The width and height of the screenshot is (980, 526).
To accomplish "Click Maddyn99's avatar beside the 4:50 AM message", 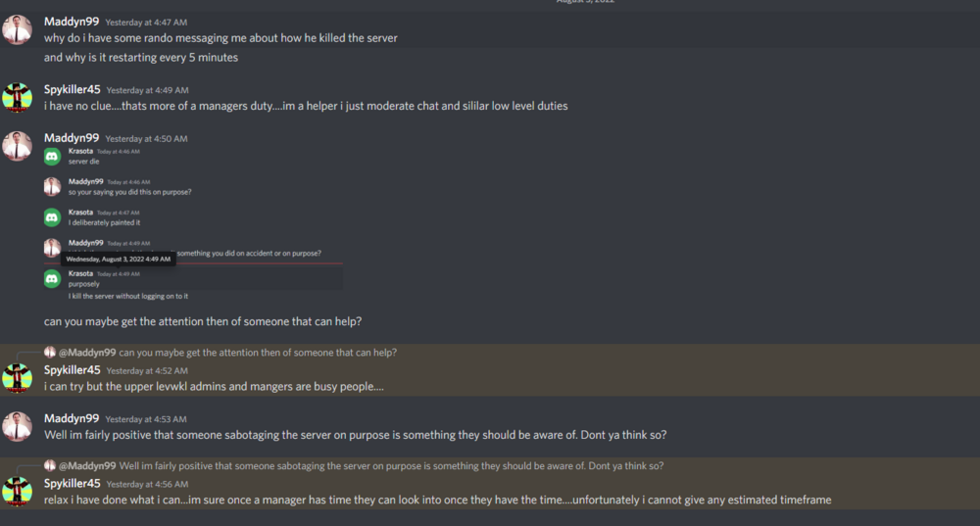I will point(17,146).
